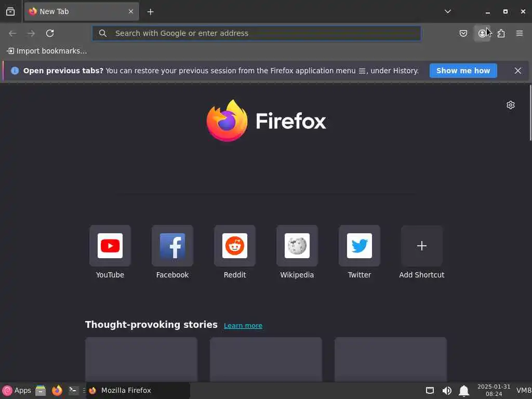This screenshot has height=399, width=532.
Task: Go back with the back arrow
Action: 12,33
